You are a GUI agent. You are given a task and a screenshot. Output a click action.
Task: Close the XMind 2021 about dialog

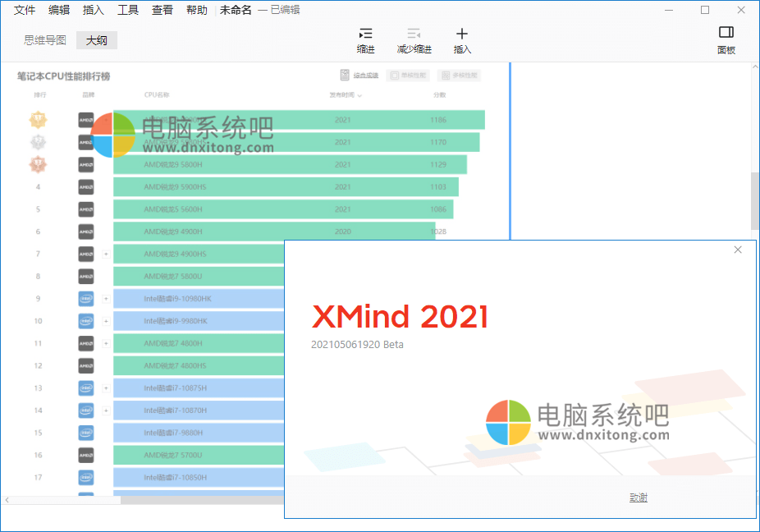738,250
